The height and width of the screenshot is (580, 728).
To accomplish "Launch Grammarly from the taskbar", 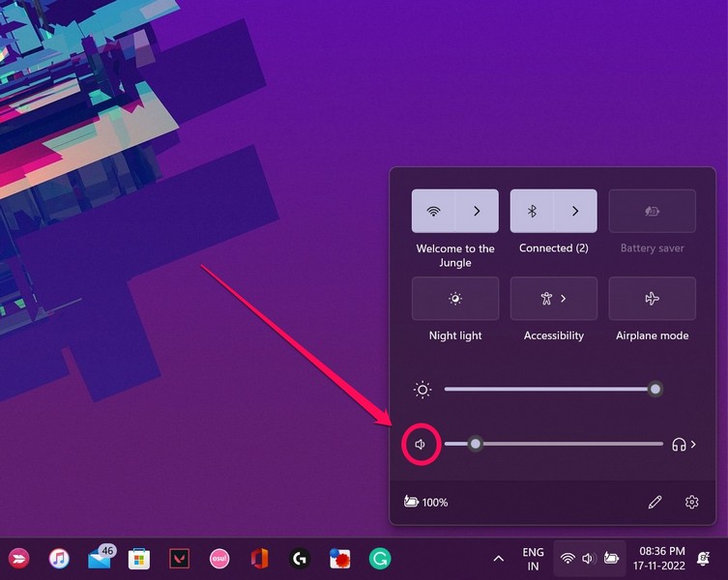I will click(x=379, y=558).
